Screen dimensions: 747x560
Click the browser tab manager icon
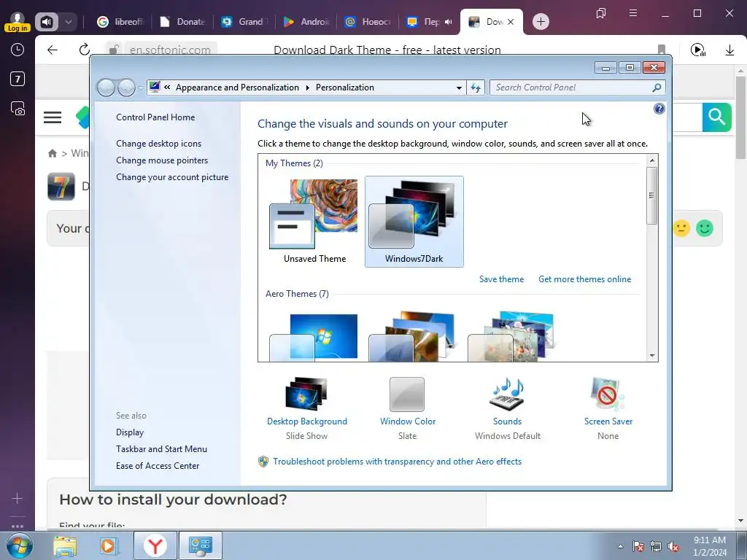pos(601,13)
